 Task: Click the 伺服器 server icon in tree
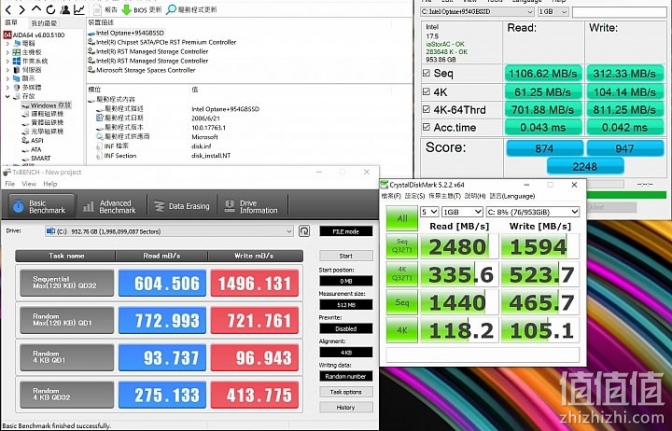(x=17, y=70)
